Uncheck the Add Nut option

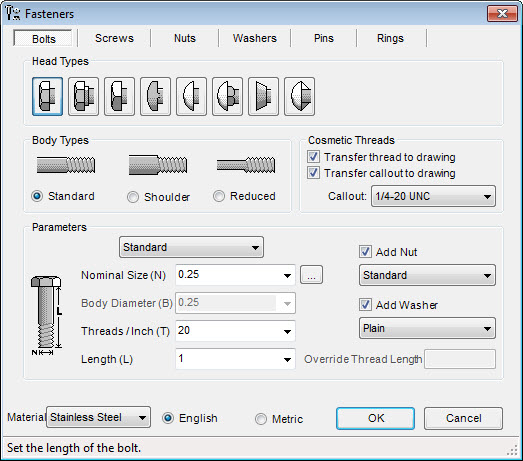coord(365,252)
